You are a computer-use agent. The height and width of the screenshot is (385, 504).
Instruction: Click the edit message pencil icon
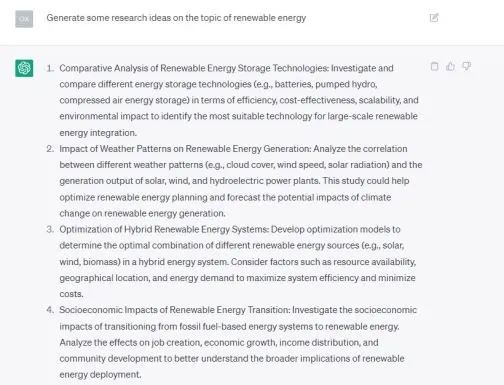point(434,18)
